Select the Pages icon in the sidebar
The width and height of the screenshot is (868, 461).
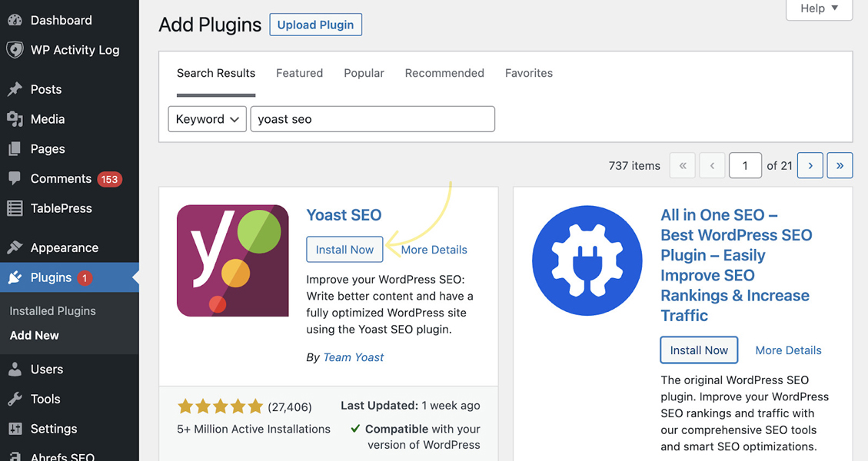coord(15,148)
